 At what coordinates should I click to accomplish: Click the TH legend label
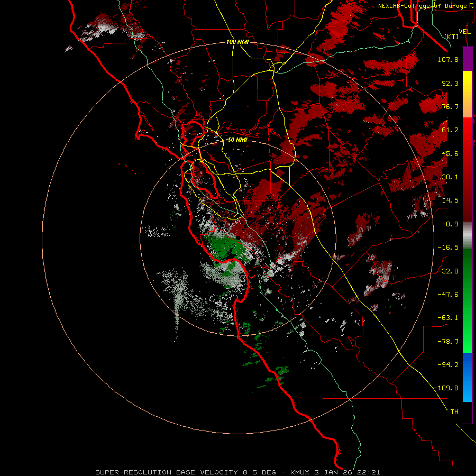point(454,412)
